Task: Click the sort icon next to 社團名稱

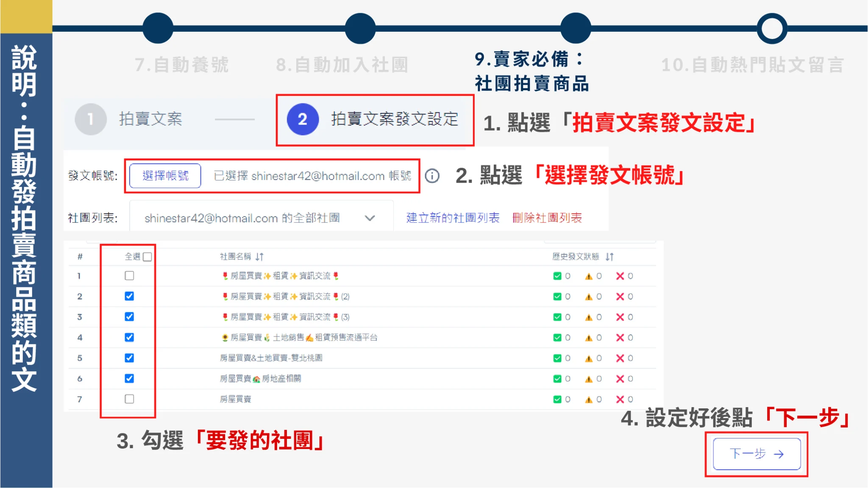Action: 259,257
